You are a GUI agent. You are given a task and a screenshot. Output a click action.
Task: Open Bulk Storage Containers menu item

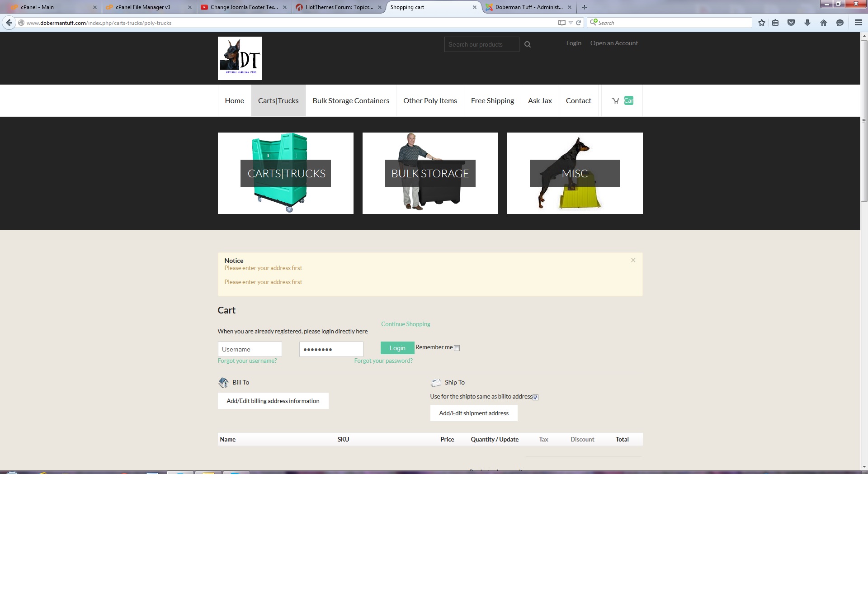coord(351,100)
